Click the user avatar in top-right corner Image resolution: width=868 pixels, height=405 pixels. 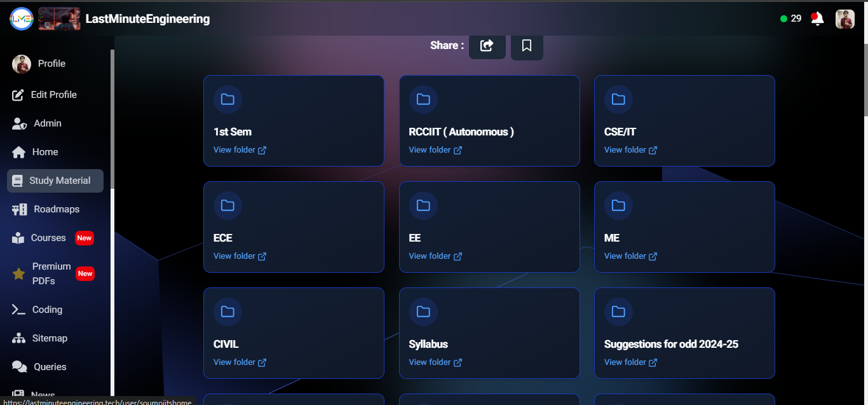pyautogui.click(x=844, y=19)
